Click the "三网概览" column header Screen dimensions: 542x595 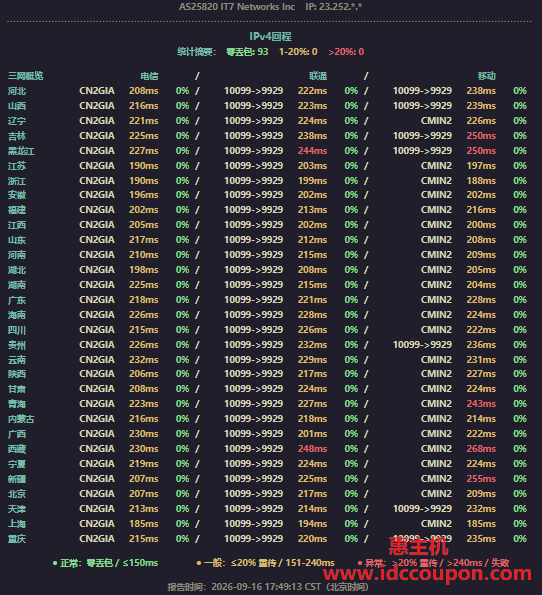(x=25, y=76)
